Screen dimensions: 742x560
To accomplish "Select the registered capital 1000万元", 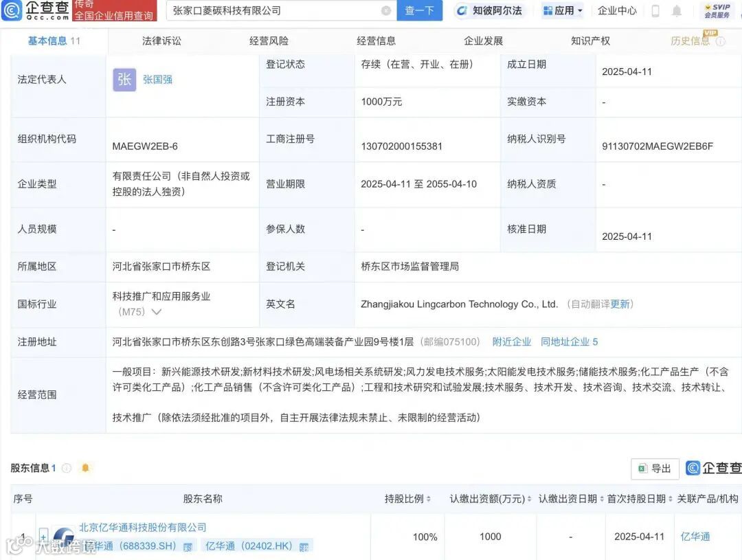I will [x=381, y=102].
